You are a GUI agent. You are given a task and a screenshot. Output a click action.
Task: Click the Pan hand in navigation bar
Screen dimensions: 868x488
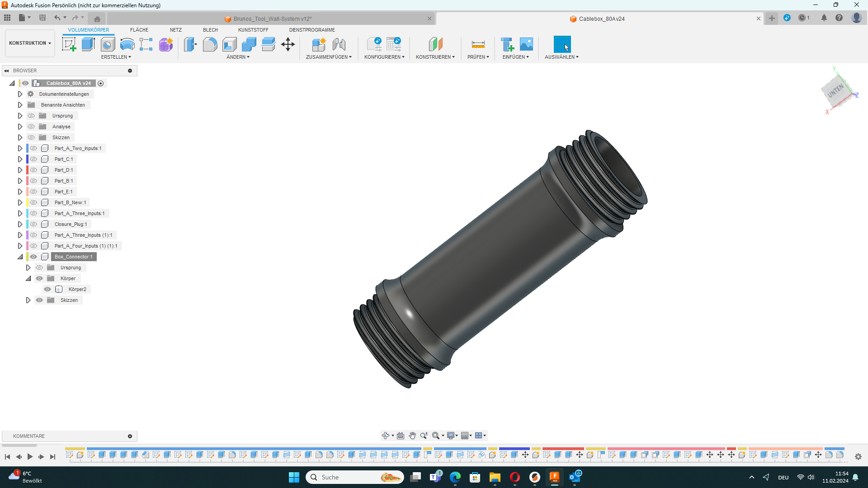(412, 436)
